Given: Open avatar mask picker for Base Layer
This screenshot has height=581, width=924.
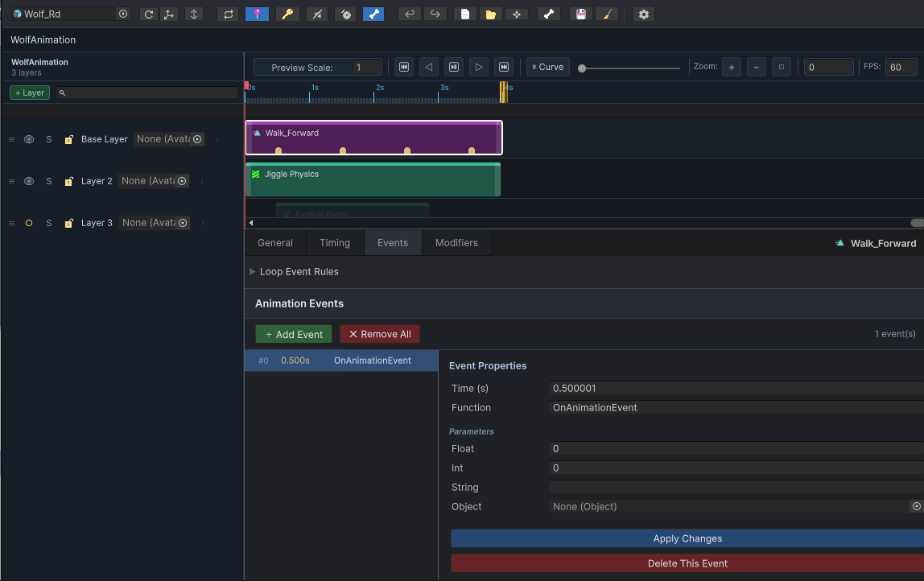Looking at the screenshot, I should (x=197, y=140).
